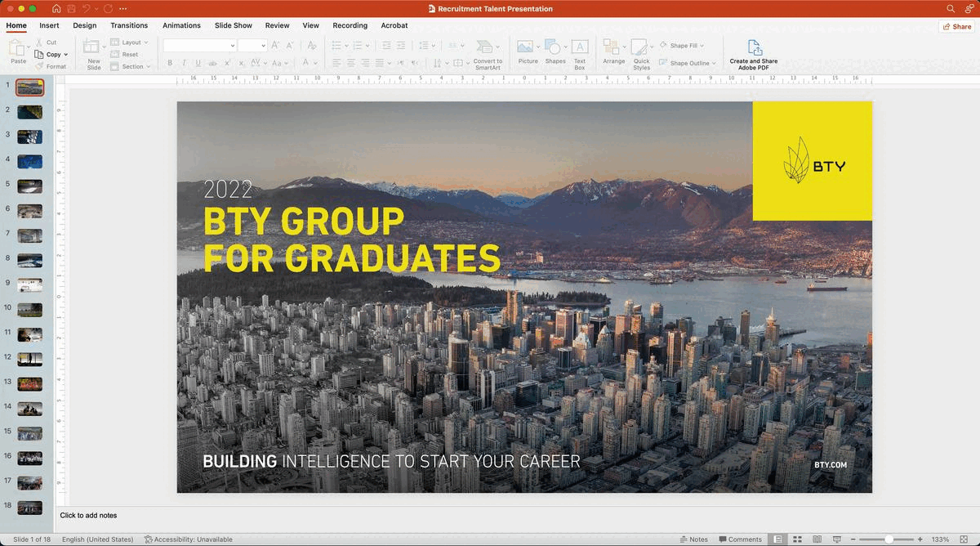
Task: Select slide 12 thumbnail
Action: 29,359
